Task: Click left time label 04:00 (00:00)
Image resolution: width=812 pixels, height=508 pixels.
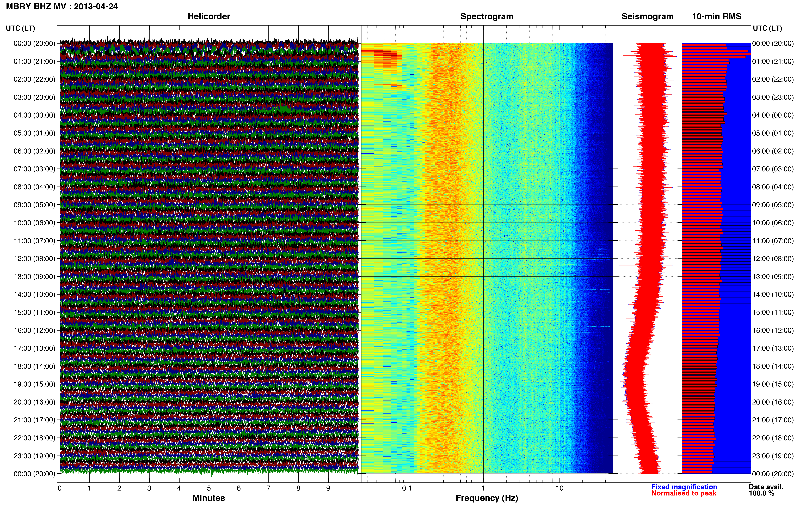Action: click(x=34, y=115)
